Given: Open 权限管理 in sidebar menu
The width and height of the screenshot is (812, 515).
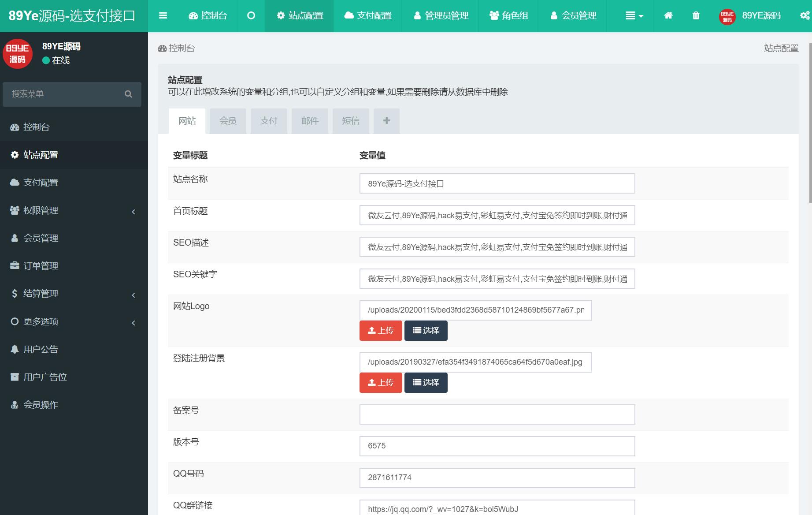Looking at the screenshot, I should click(x=74, y=210).
